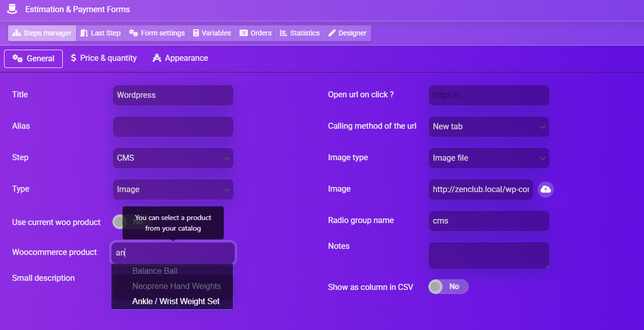Image resolution: width=644 pixels, height=330 pixels.
Task: View the Statistics tab
Action: 300,33
